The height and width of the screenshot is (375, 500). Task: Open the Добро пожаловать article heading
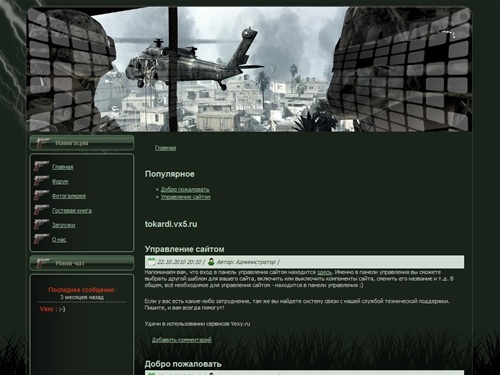tap(183, 364)
